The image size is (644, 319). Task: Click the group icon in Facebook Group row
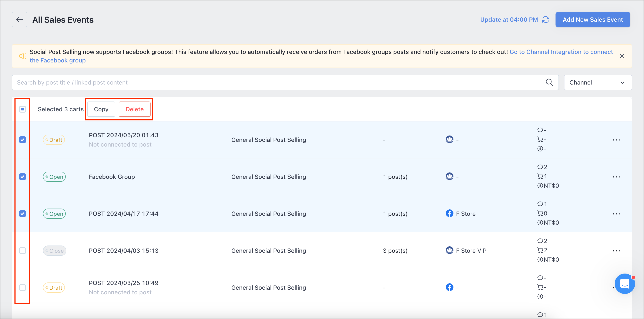[449, 176]
